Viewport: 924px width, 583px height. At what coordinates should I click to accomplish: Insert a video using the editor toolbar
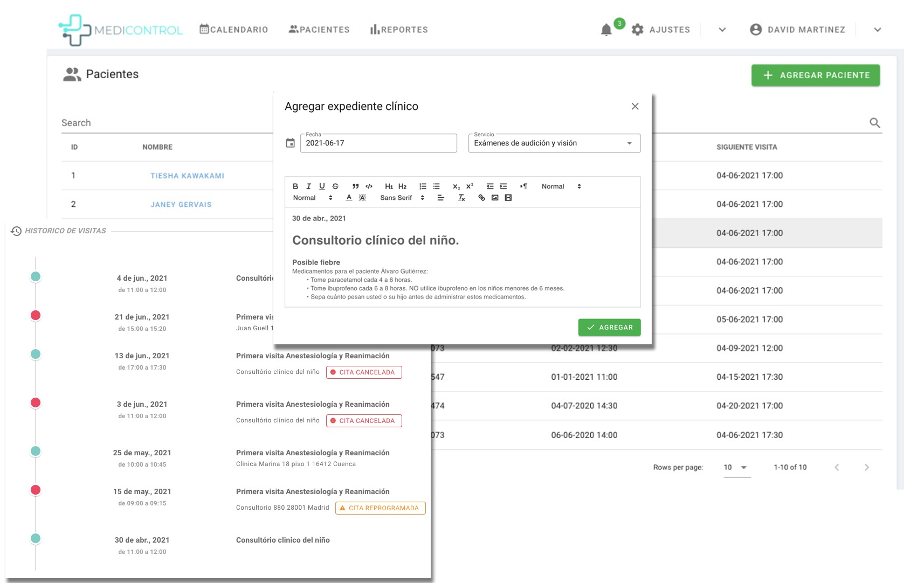(508, 198)
